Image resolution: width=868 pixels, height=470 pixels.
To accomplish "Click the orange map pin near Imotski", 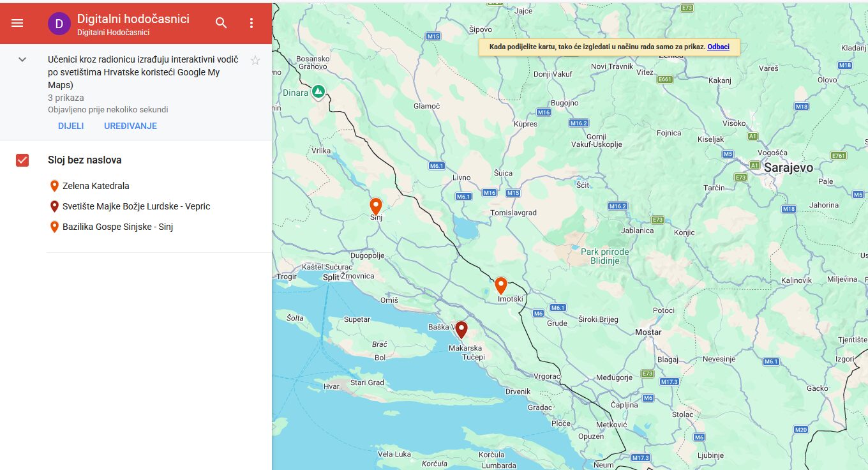I will point(501,285).
